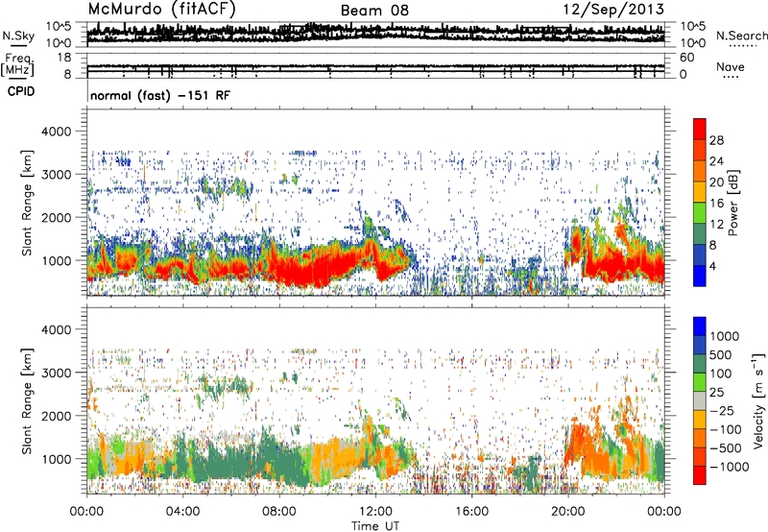Image resolution: width=768 pixels, height=532 pixels.
Task: Click the "Time UT" axis title
Action: tap(375, 525)
